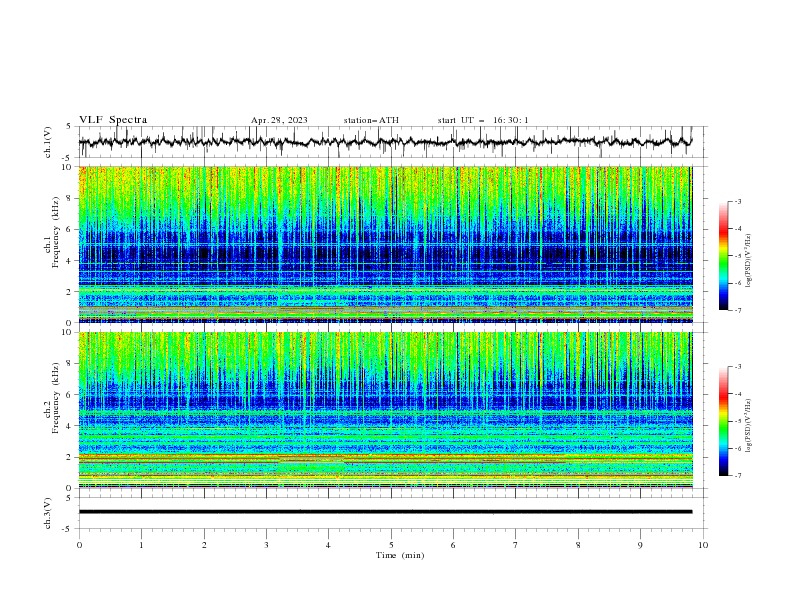The width and height of the screenshot is (792, 612).
Task: Click the '-5' tick on lower color bar
Action: [x=737, y=421]
